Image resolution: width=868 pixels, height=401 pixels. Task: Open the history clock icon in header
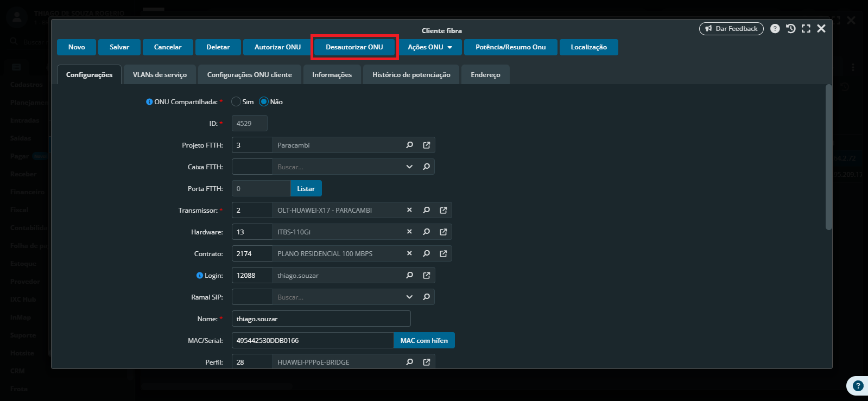pyautogui.click(x=790, y=29)
